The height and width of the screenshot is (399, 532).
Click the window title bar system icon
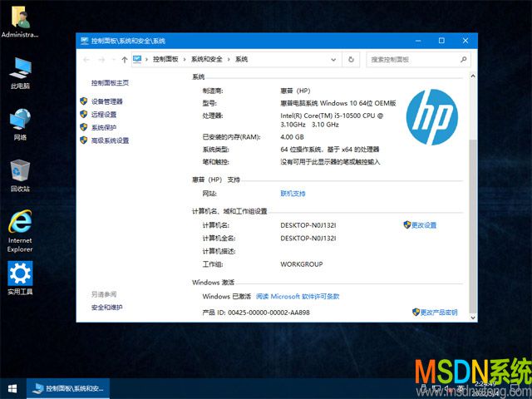pyautogui.click(x=85, y=41)
